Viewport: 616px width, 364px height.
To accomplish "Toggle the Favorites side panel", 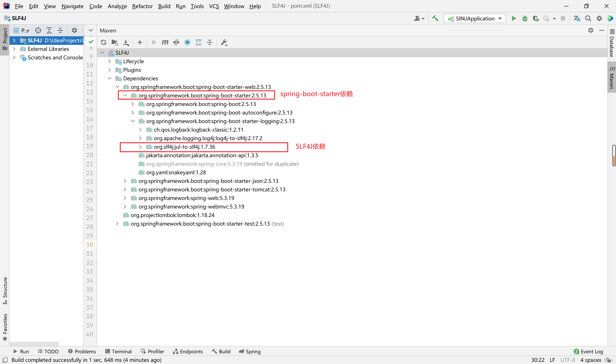I will click(x=5, y=327).
